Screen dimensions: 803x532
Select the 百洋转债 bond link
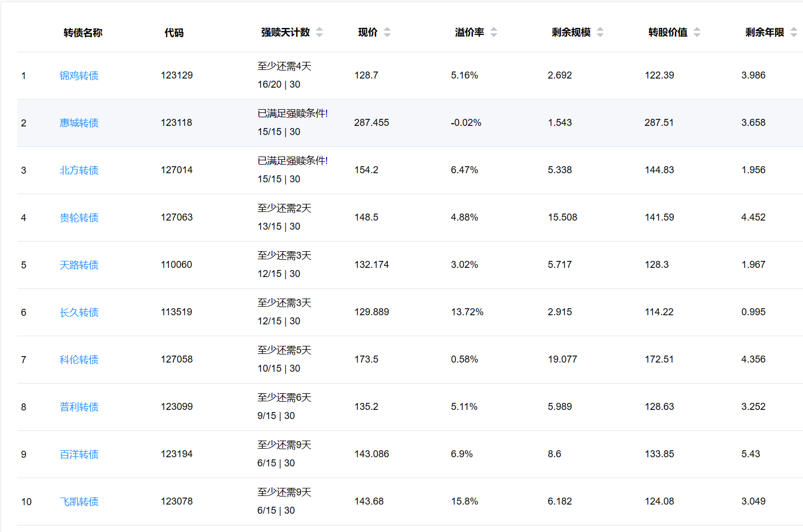click(x=79, y=455)
